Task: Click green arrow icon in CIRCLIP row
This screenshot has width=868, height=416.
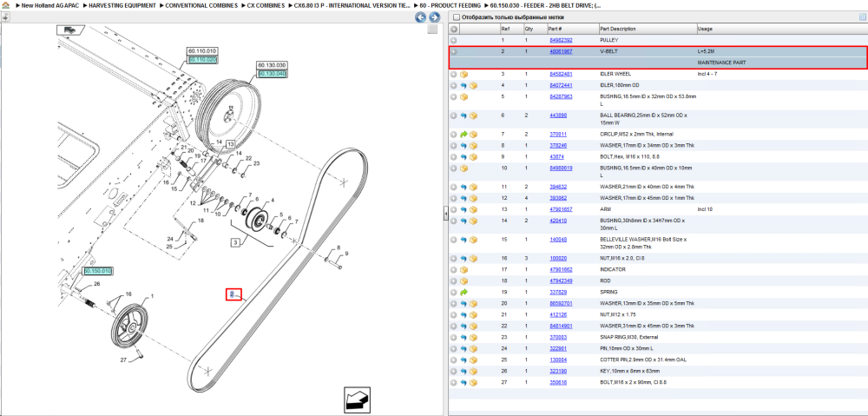Action: [x=464, y=134]
